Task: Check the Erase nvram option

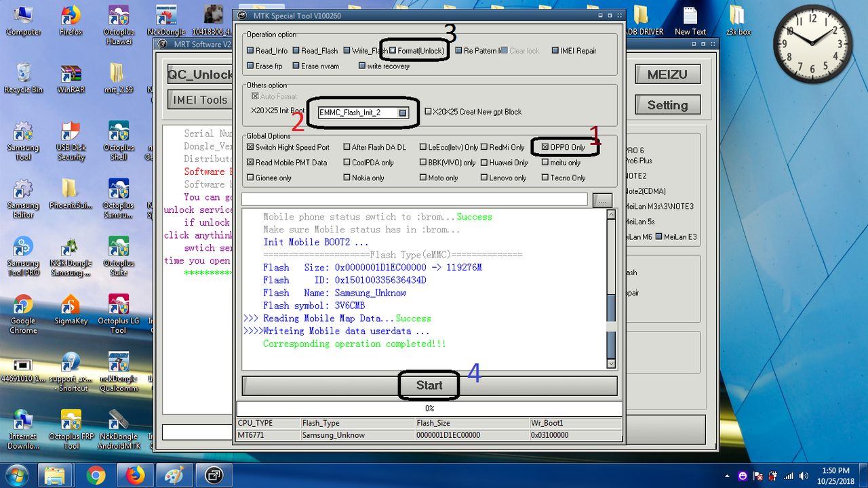Action: click(296, 66)
